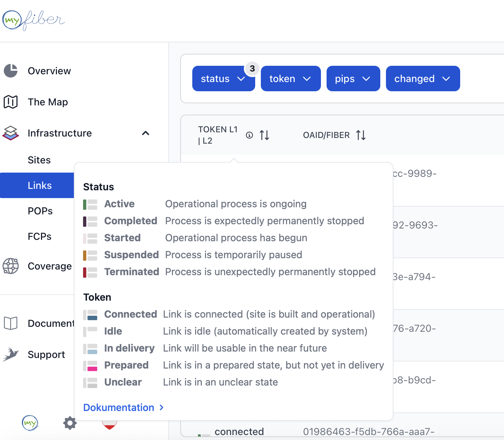Click the Infrastructure layers icon
504x440 pixels.
pyautogui.click(x=11, y=133)
